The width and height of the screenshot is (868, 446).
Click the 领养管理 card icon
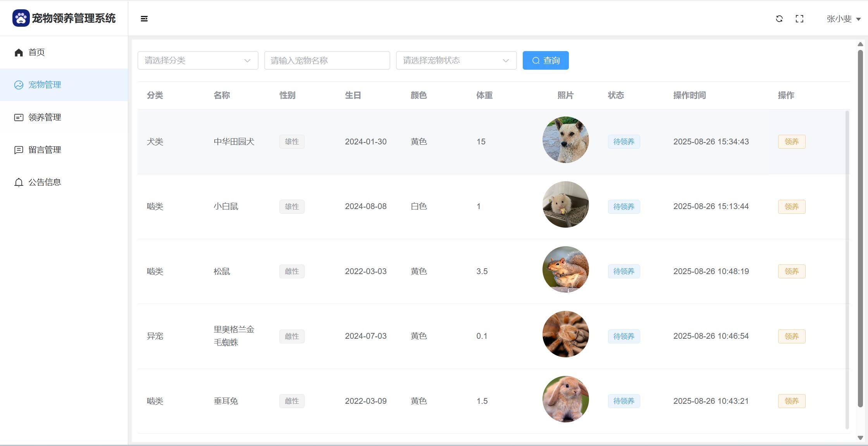pos(19,117)
